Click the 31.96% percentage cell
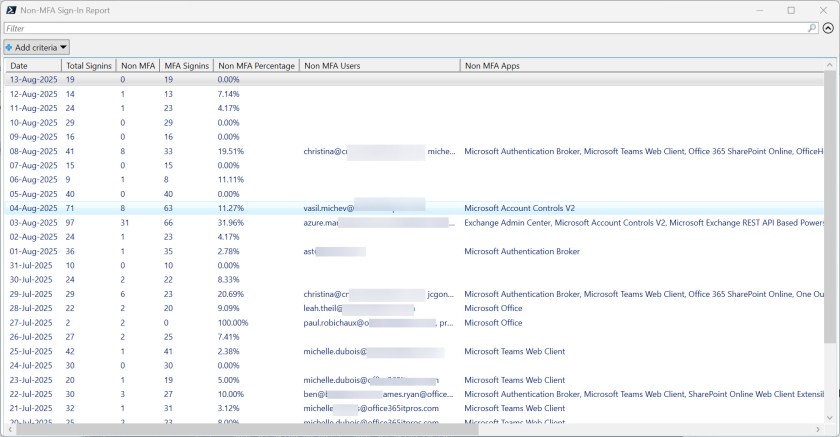Image resolution: width=840 pixels, height=437 pixels. point(231,223)
